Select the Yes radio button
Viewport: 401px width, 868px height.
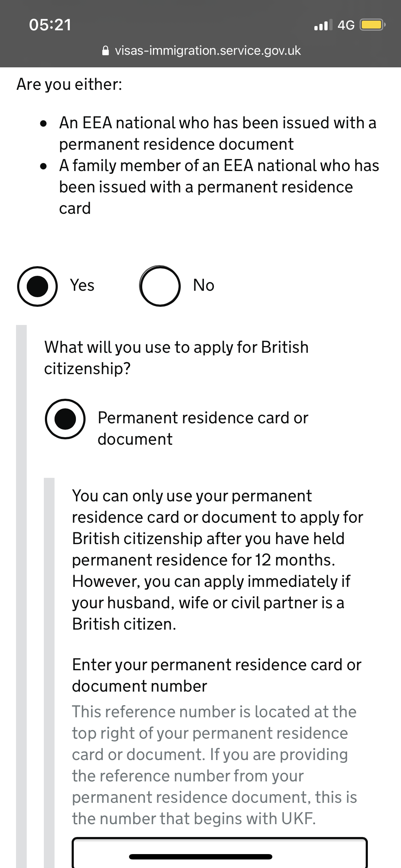coord(37,286)
